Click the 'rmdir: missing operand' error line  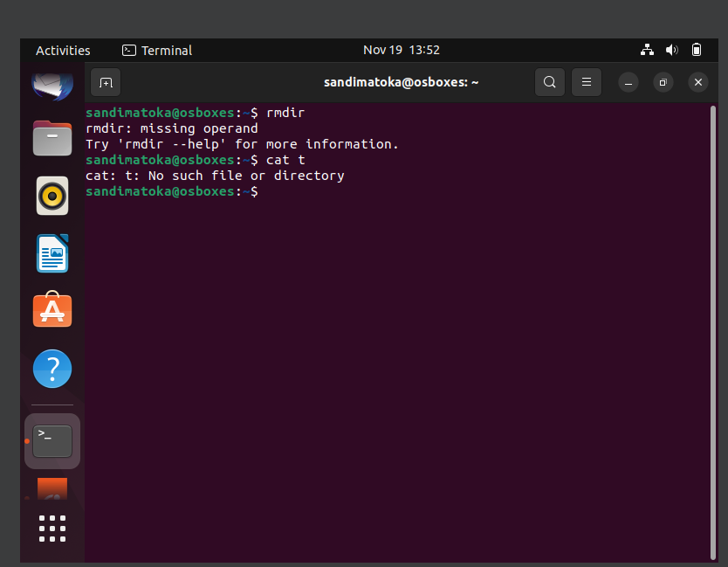(x=172, y=128)
